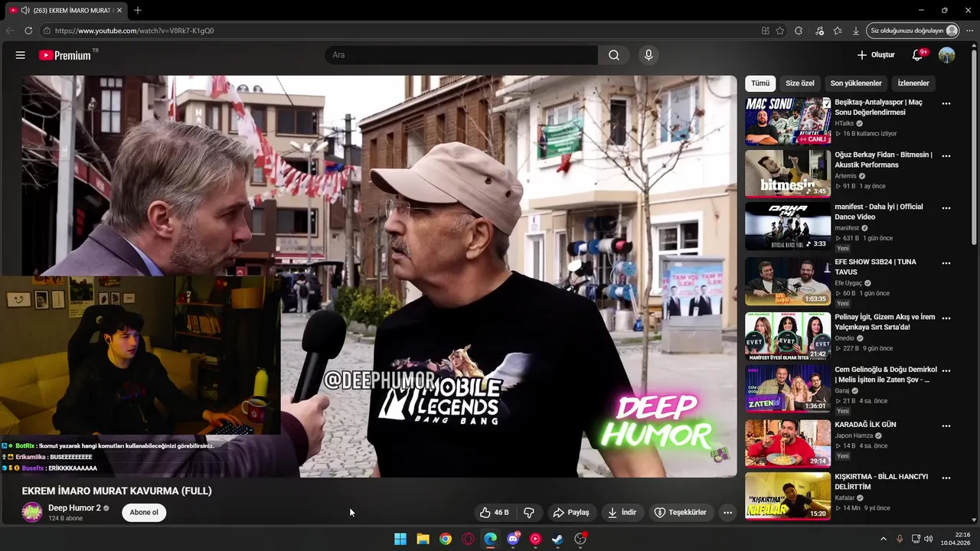Open the YouTube guide hamburger menu
Screen dimensions: 980x551
click(21, 55)
